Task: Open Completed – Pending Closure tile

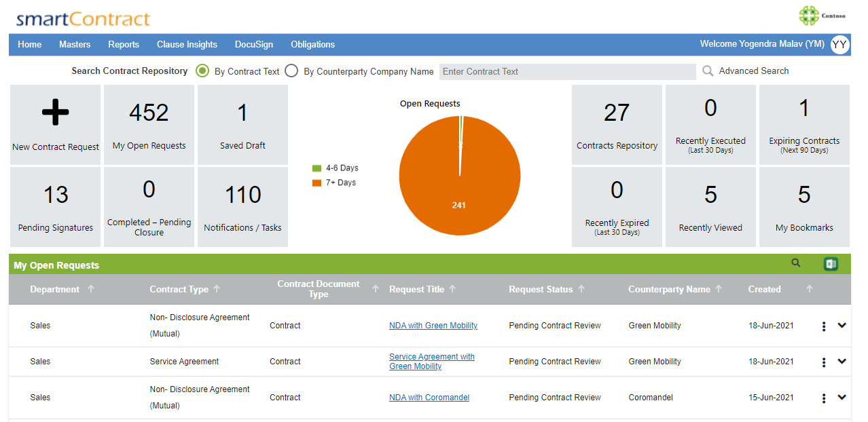Action: (x=149, y=207)
